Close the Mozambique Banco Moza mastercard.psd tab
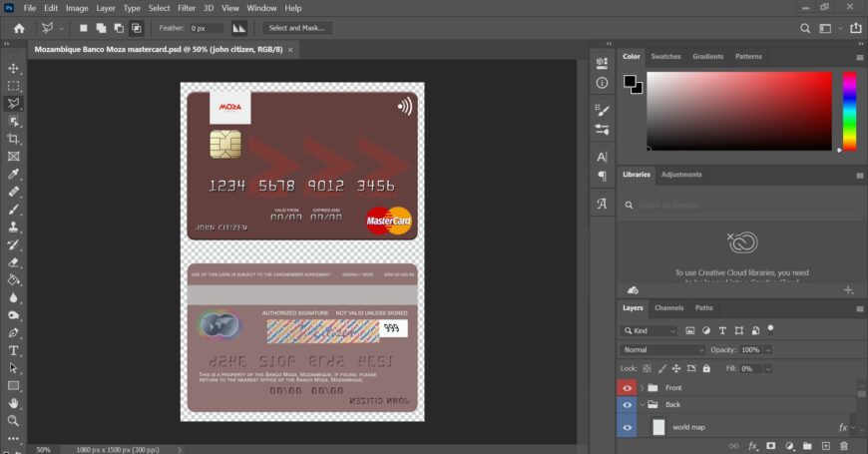Viewport: 868px width, 454px height. pos(290,50)
